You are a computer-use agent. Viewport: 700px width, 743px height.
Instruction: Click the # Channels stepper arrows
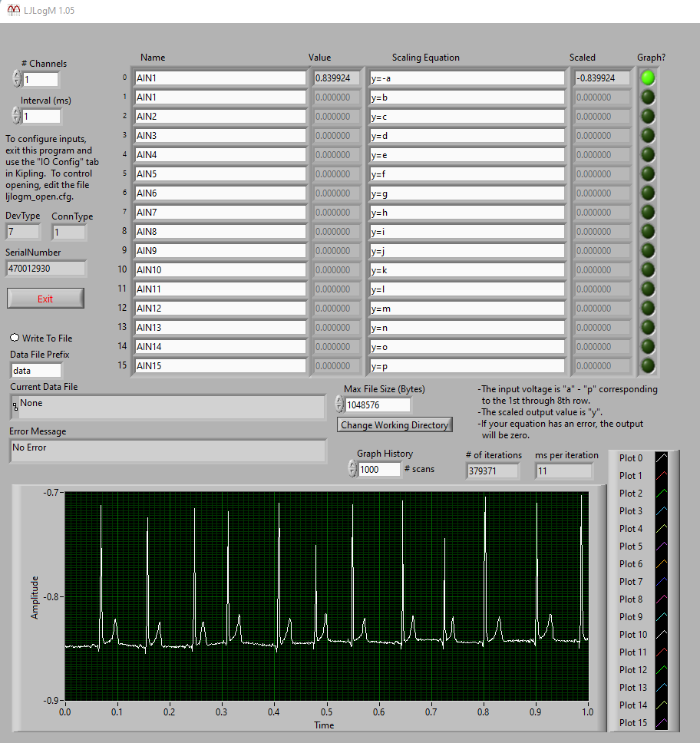[x=17, y=79]
